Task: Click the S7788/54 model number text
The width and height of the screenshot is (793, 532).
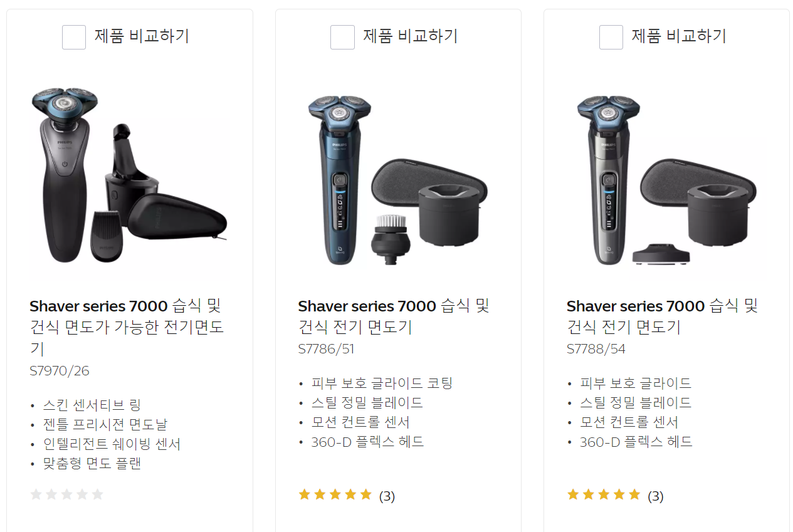Action: click(596, 349)
